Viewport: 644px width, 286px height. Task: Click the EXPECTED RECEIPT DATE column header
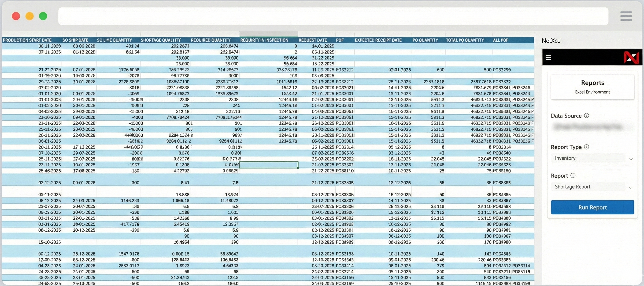coord(378,40)
